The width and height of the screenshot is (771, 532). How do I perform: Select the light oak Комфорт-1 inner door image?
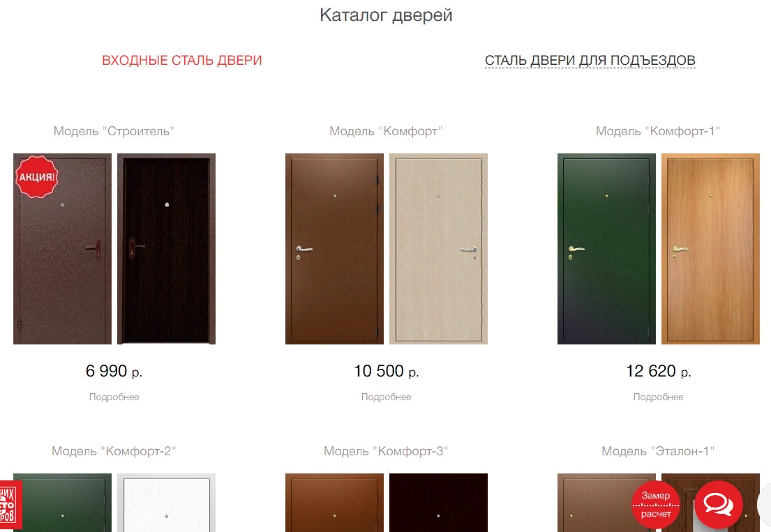pos(710,248)
